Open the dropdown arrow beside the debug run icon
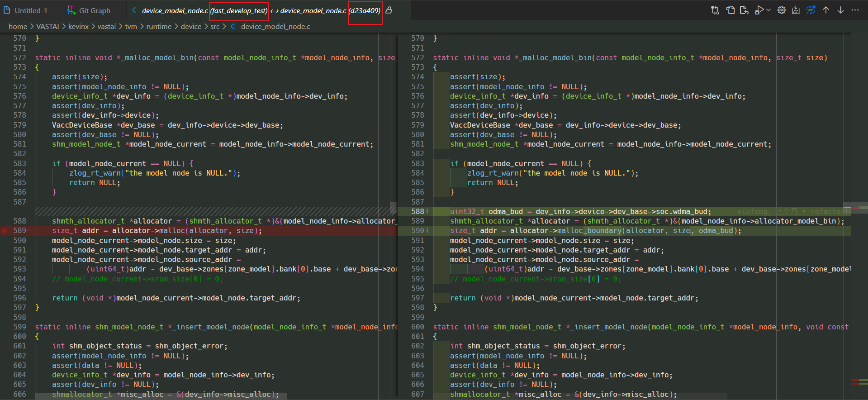 [x=768, y=10]
